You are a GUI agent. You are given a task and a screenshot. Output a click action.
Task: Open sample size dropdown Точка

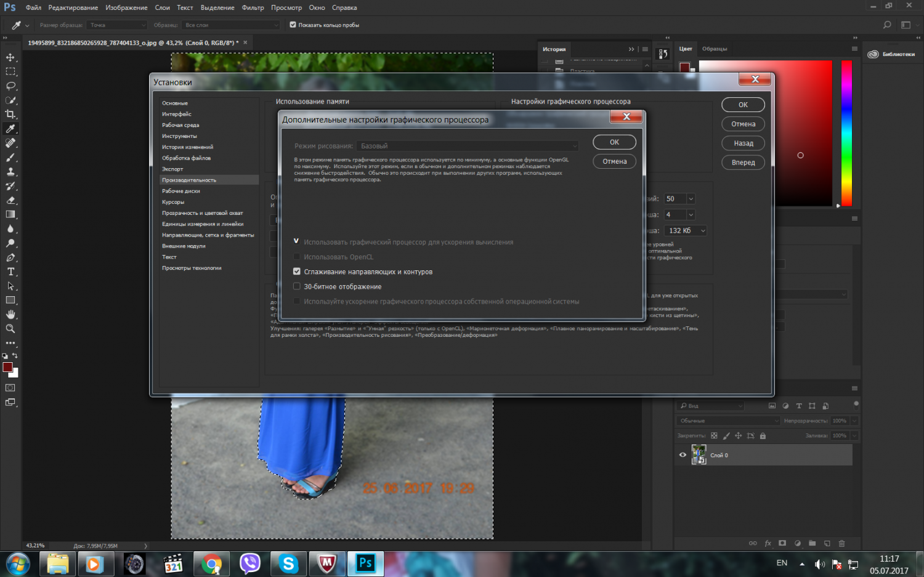(x=116, y=25)
